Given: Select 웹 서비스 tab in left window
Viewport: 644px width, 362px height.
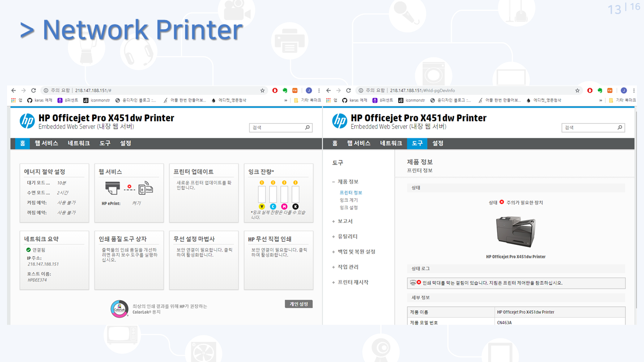Looking at the screenshot, I should 46,143.
